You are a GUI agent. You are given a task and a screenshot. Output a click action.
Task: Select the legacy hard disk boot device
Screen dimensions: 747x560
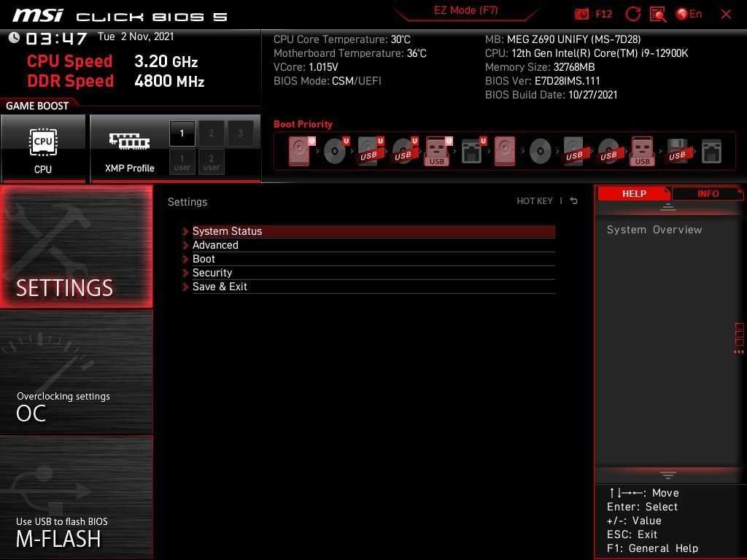pyautogui.click(x=505, y=151)
